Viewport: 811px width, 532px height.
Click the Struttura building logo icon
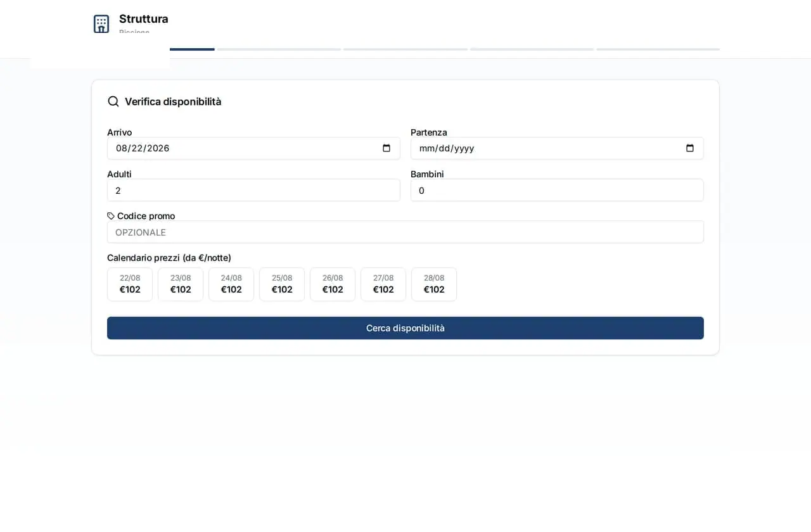(101, 24)
